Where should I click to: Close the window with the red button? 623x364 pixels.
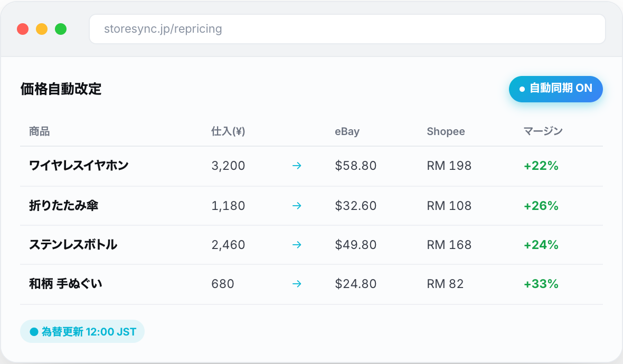coord(23,29)
